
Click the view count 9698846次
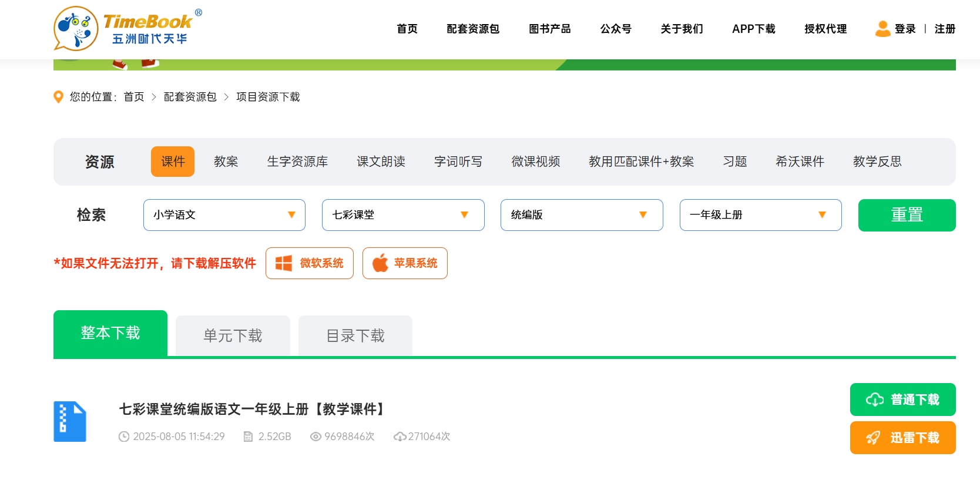click(350, 437)
